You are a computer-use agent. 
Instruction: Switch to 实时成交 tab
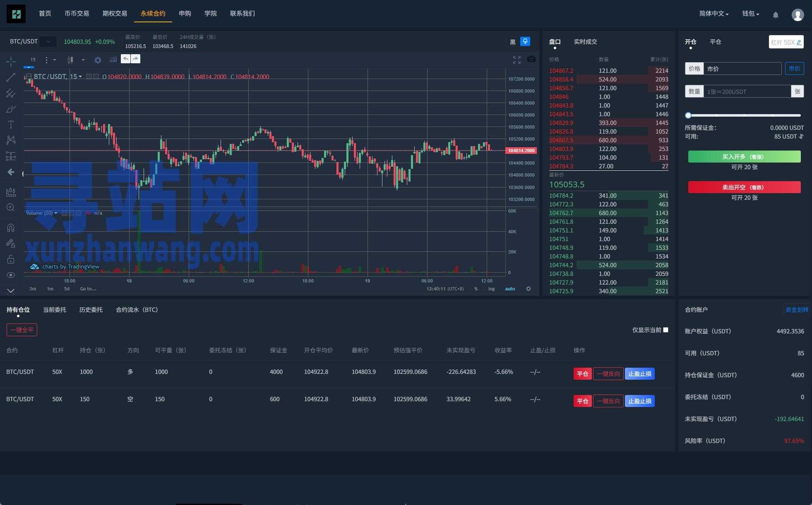(585, 42)
